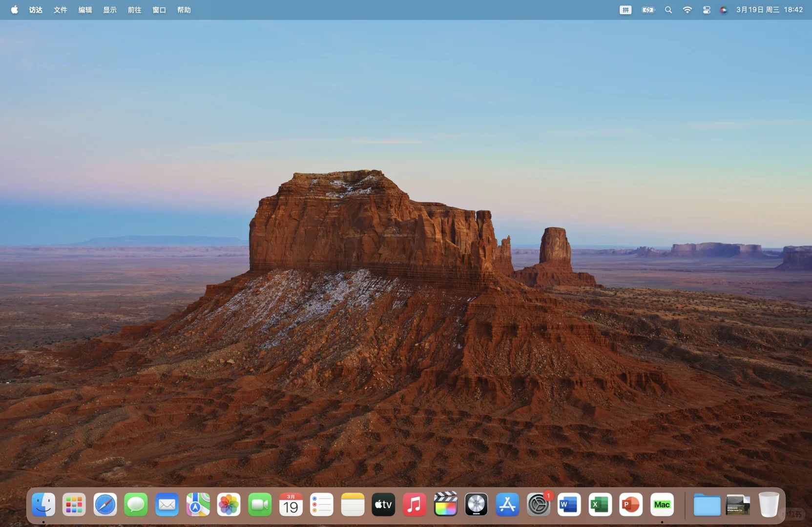Switch the input method in menu bar
The height and width of the screenshot is (527, 812).
click(x=625, y=10)
